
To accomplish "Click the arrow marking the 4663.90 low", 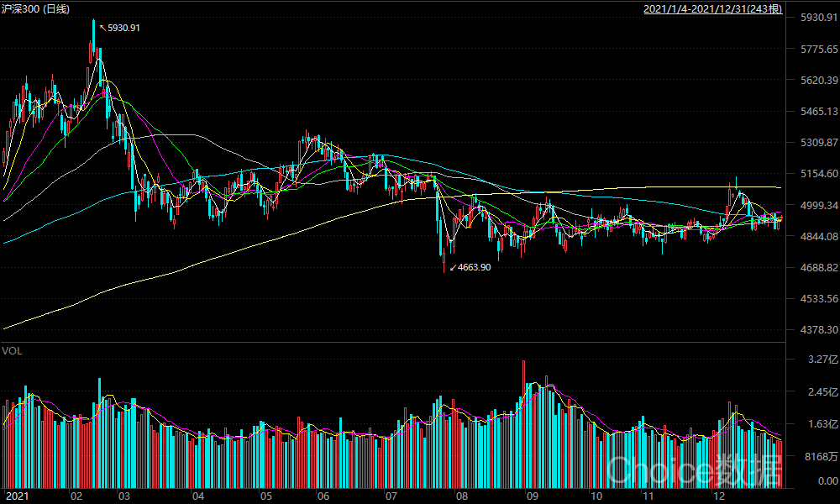I will [x=454, y=267].
